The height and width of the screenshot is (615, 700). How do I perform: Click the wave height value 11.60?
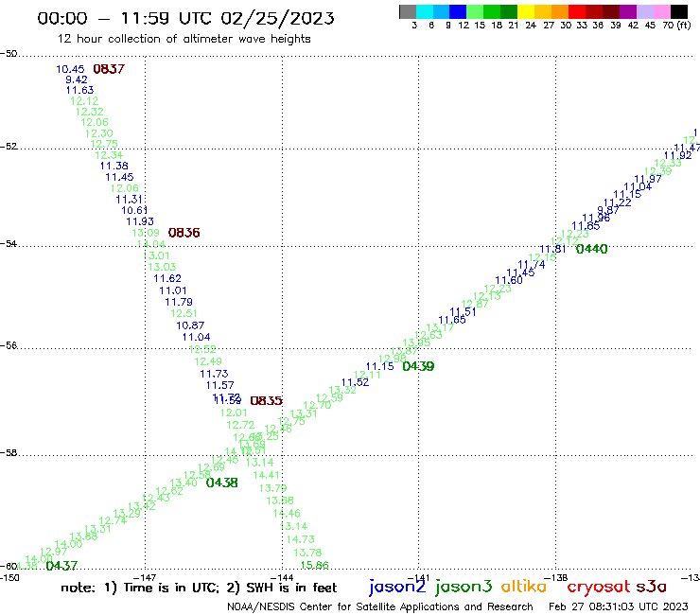coord(509,280)
